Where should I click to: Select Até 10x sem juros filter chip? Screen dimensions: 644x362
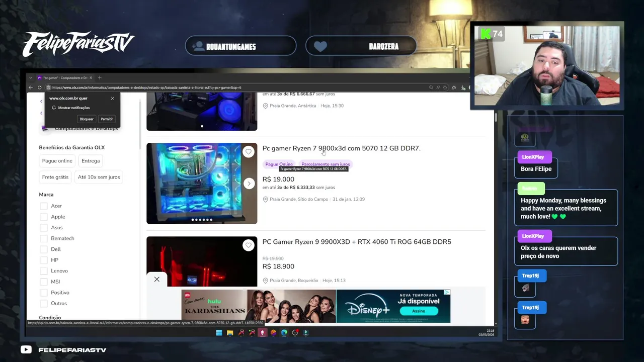coord(99,177)
